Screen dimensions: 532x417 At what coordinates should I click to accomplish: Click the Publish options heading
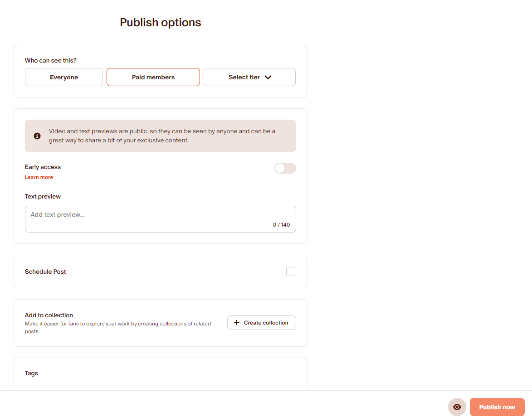161,22
